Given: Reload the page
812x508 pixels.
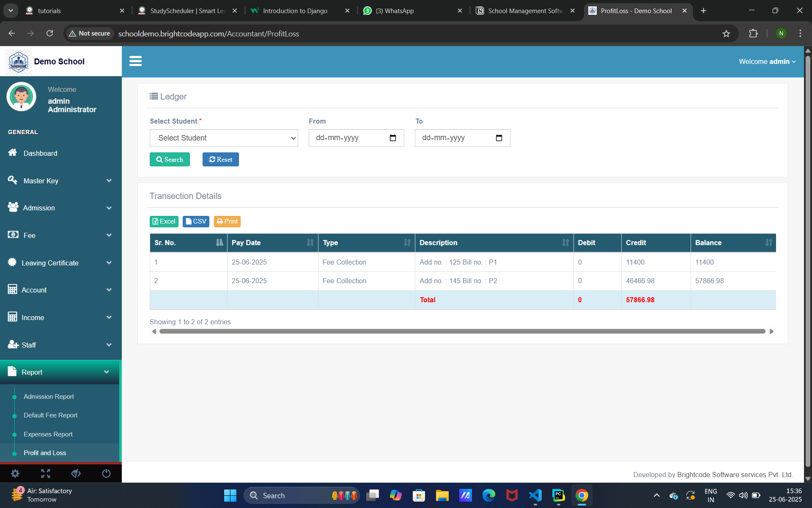Looking at the screenshot, I should (50, 33).
